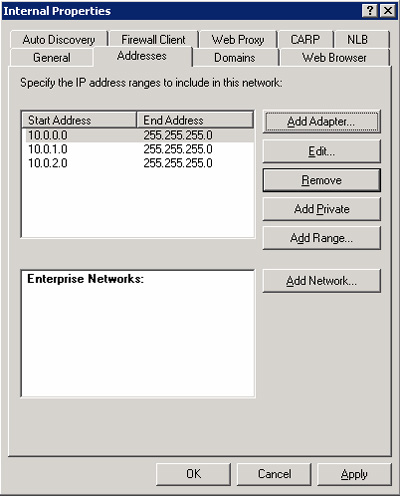Open the NLB tab
Viewport: 400px width, 496px height.
(358, 40)
